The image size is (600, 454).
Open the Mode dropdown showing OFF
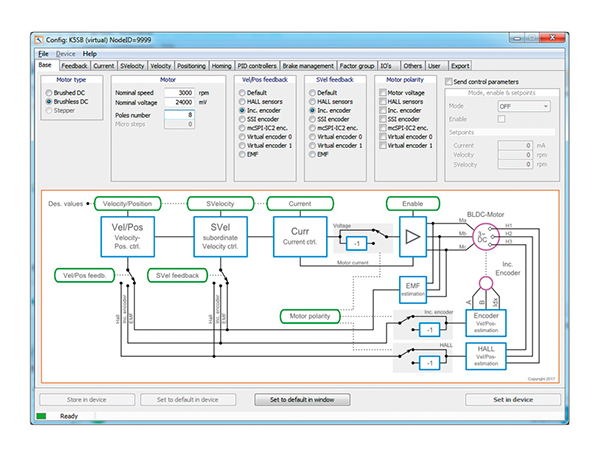[x=524, y=106]
